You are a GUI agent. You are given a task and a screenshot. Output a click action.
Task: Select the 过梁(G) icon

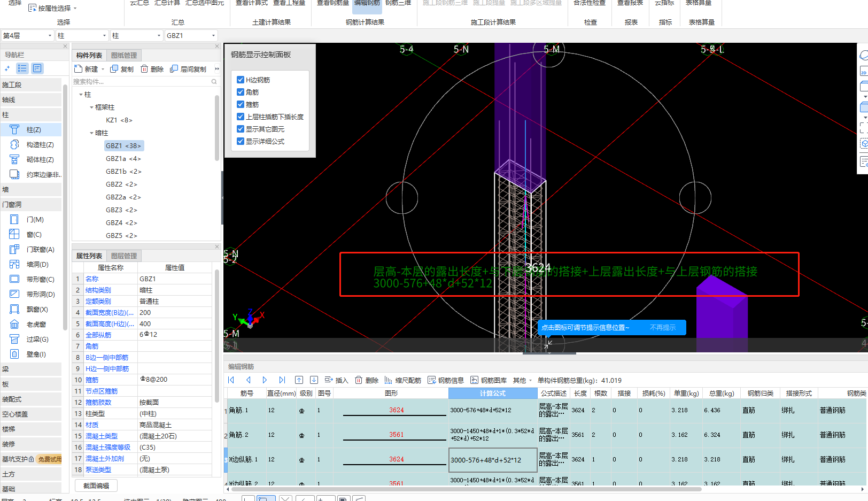pyautogui.click(x=14, y=339)
